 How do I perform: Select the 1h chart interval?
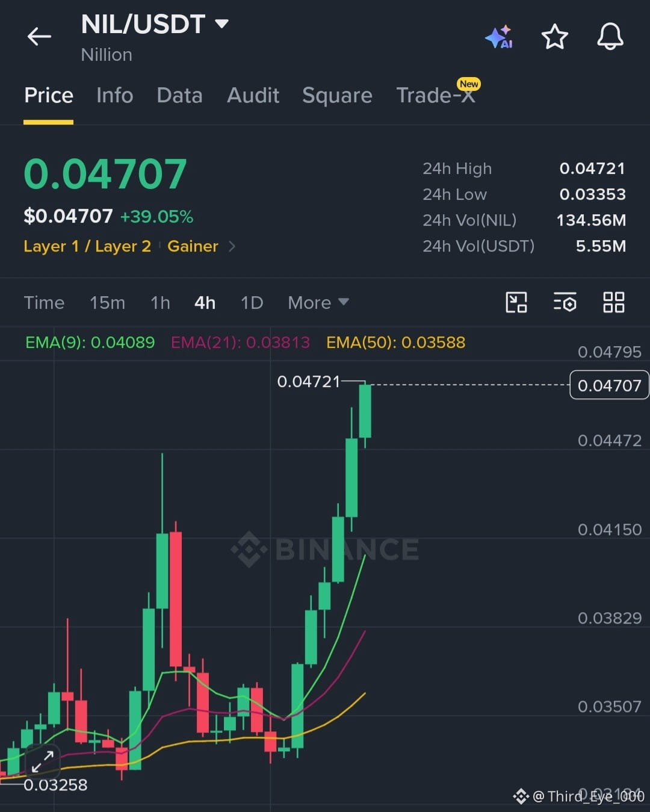click(x=160, y=302)
